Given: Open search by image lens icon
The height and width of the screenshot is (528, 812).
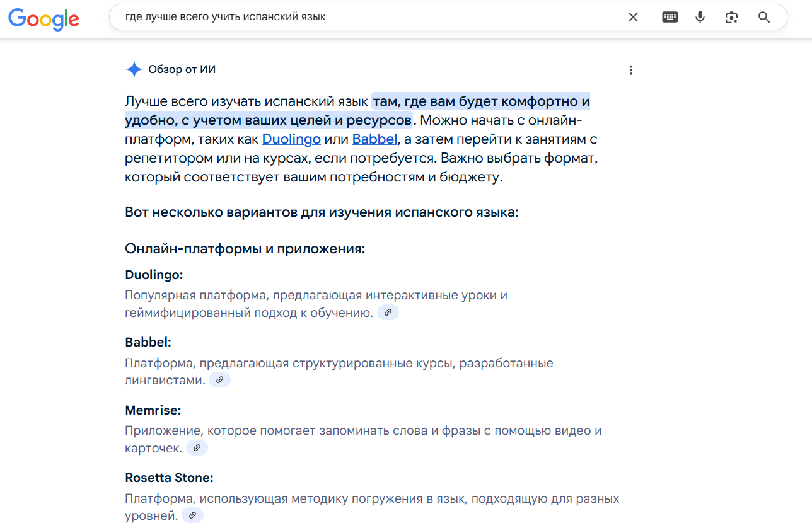Looking at the screenshot, I should click(x=731, y=18).
